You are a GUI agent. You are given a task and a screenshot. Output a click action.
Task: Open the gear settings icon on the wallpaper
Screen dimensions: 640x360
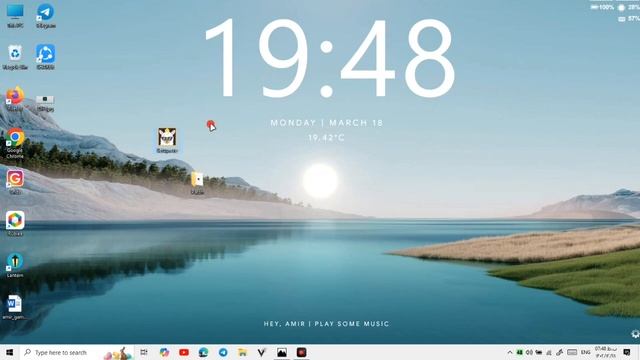pos(635,334)
